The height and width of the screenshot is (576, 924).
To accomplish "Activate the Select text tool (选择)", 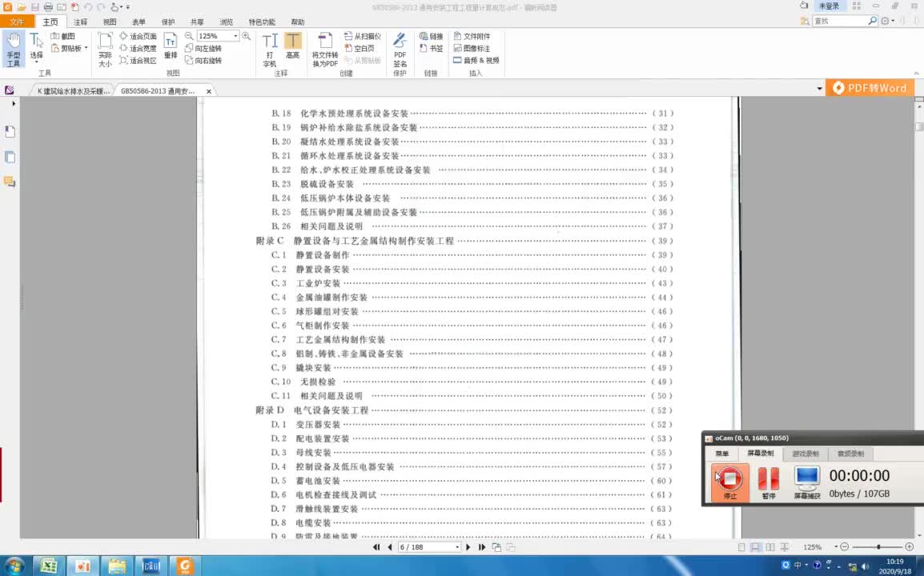I will [x=37, y=48].
